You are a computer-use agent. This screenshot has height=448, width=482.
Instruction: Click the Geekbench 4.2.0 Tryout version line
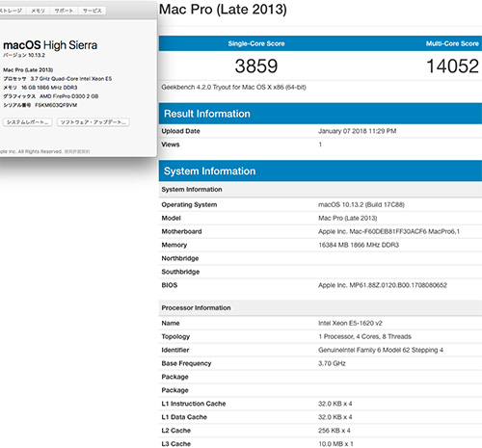[233, 87]
